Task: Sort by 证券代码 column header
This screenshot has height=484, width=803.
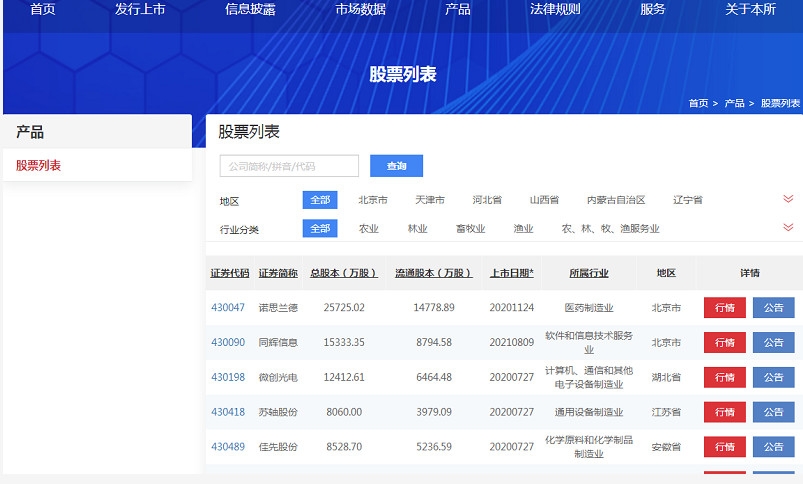Action: pyautogui.click(x=230, y=273)
